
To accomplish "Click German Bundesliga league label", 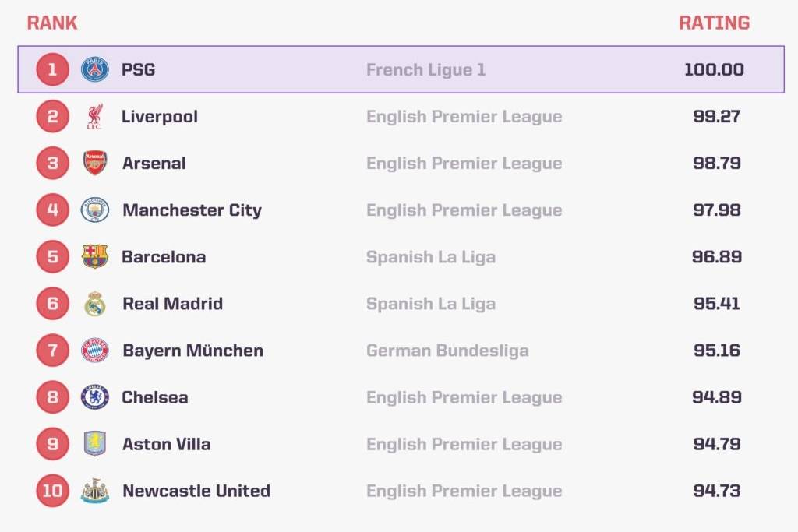I will pyautogui.click(x=447, y=351).
